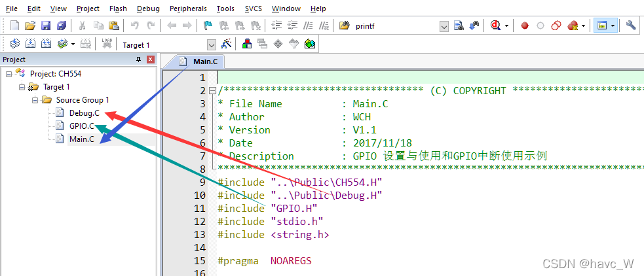This screenshot has width=644, height=276.
Task: Click the Find document icon
Action: tap(459, 26)
